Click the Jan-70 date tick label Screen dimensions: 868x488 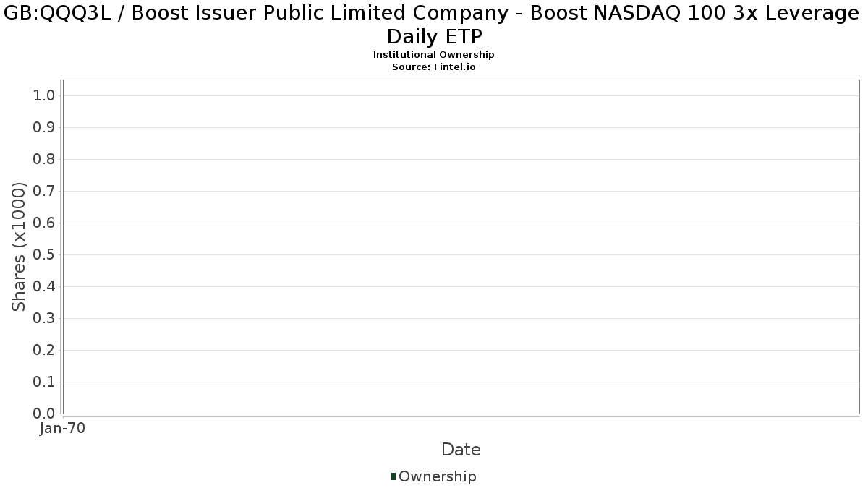[63, 429]
